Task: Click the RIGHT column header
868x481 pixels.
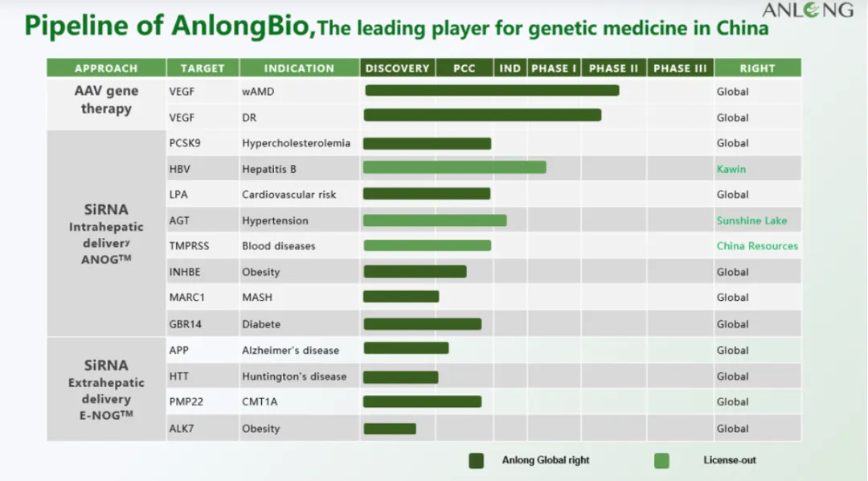Action: pyautogui.click(x=757, y=68)
